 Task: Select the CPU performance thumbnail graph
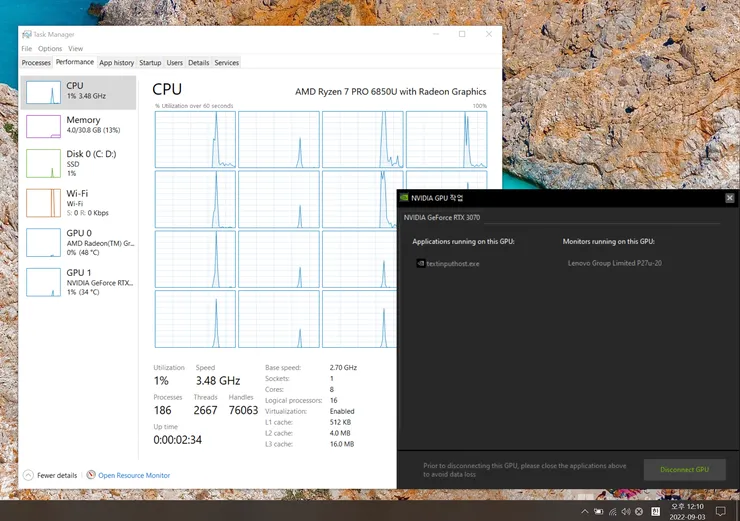click(43, 92)
